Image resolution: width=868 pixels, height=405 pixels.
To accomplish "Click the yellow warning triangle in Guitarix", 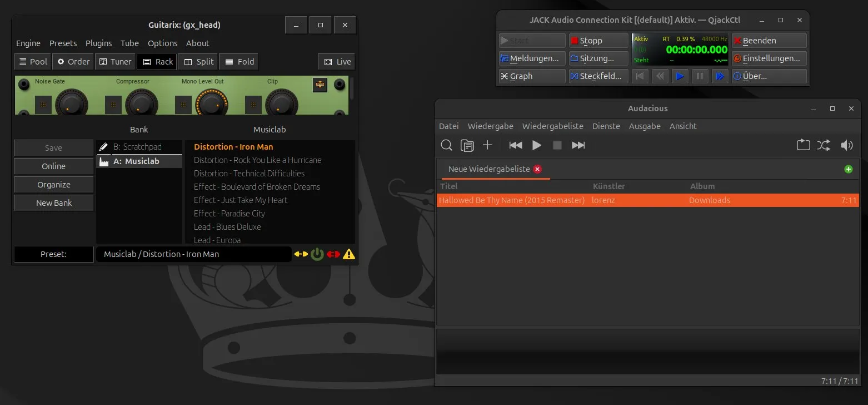I will coord(349,254).
